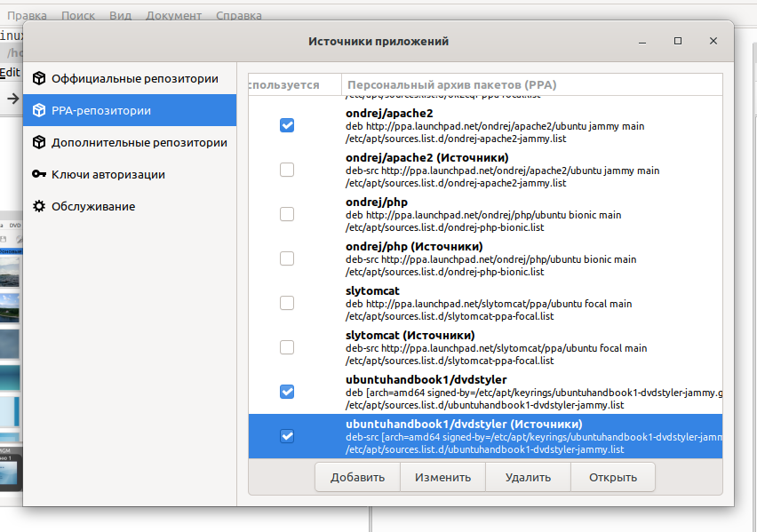
Task: Click the gear icon for Обслуживание
Action: [39, 206]
